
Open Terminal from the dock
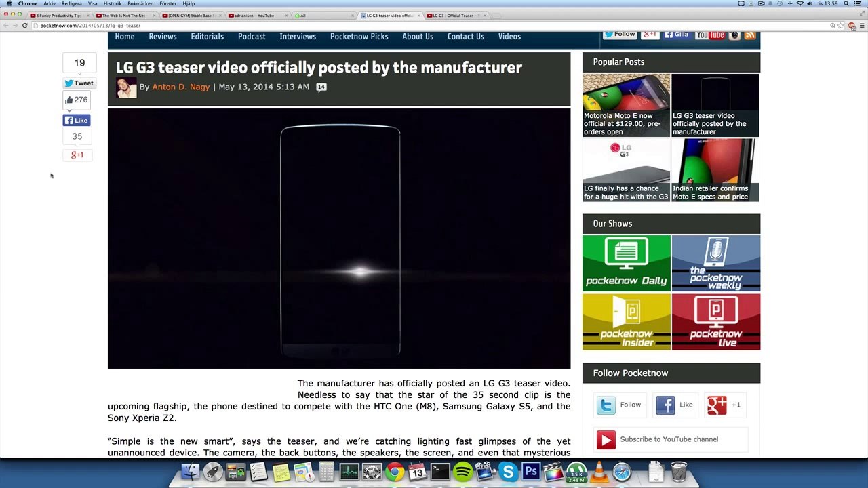[x=440, y=471]
